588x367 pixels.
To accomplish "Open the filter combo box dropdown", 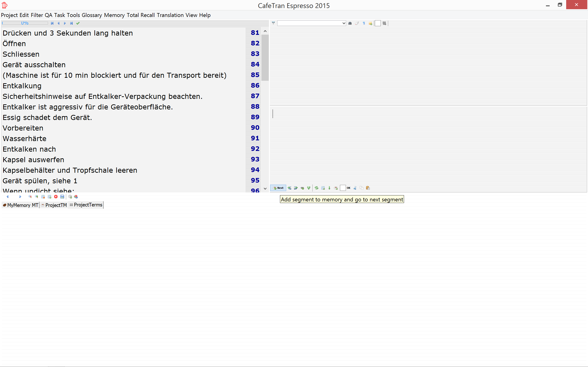I will coord(344,23).
